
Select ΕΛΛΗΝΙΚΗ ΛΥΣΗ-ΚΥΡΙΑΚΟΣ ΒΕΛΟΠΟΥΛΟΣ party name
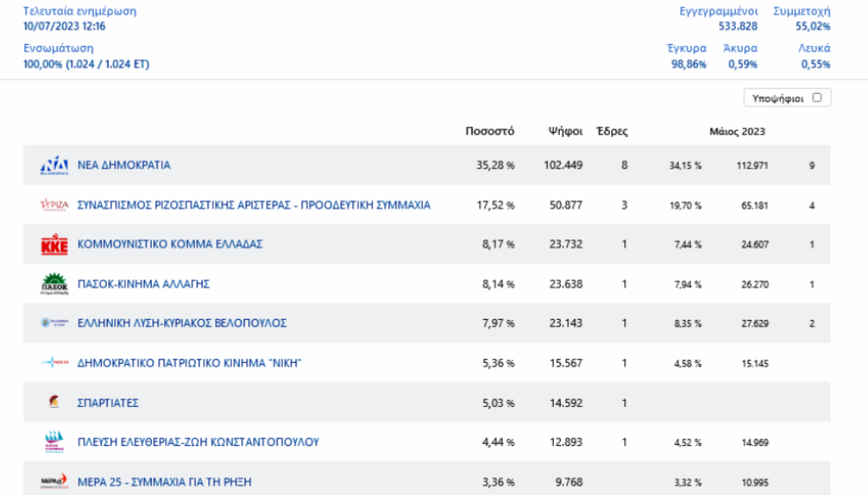click(182, 323)
